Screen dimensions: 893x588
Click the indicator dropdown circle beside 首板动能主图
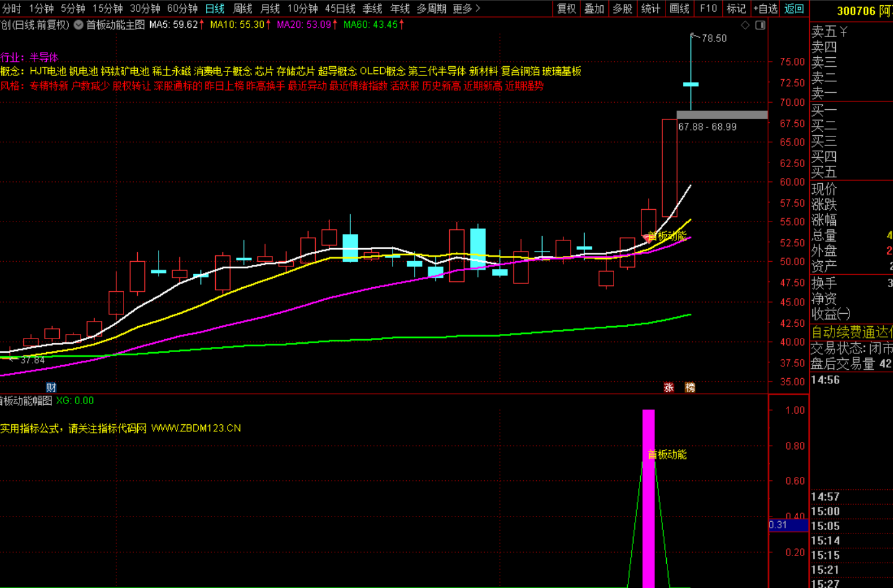(79, 25)
